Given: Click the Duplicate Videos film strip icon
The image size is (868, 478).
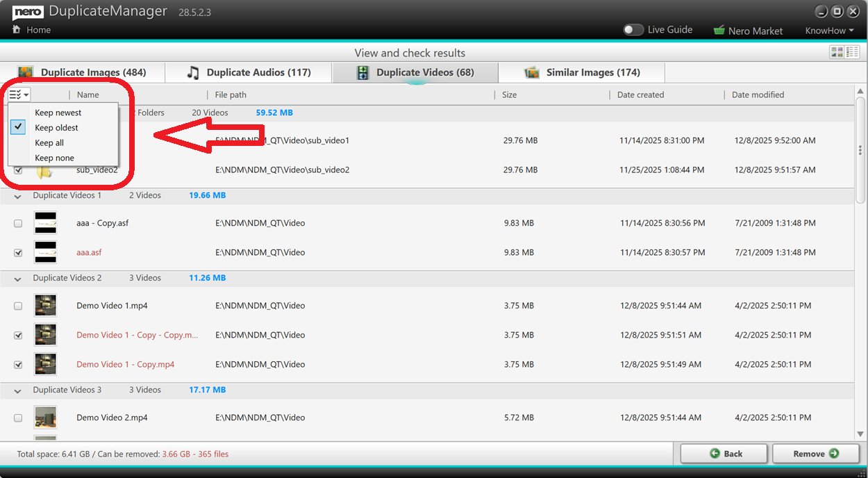Looking at the screenshot, I should pos(362,72).
